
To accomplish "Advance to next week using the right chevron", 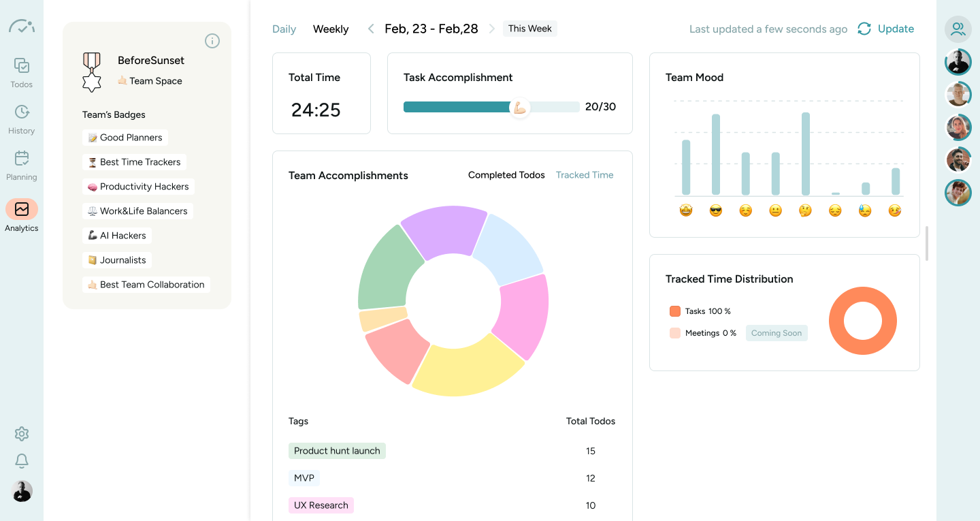I will (491, 29).
